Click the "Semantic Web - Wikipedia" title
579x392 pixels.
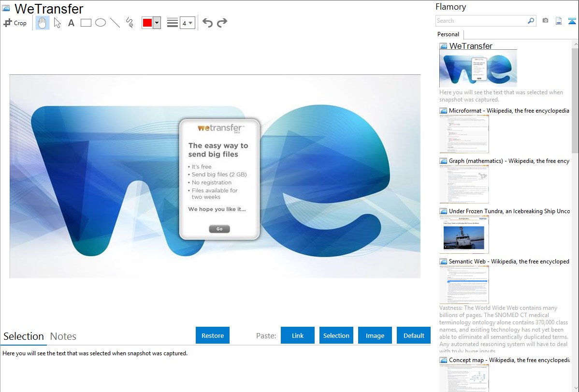click(509, 261)
